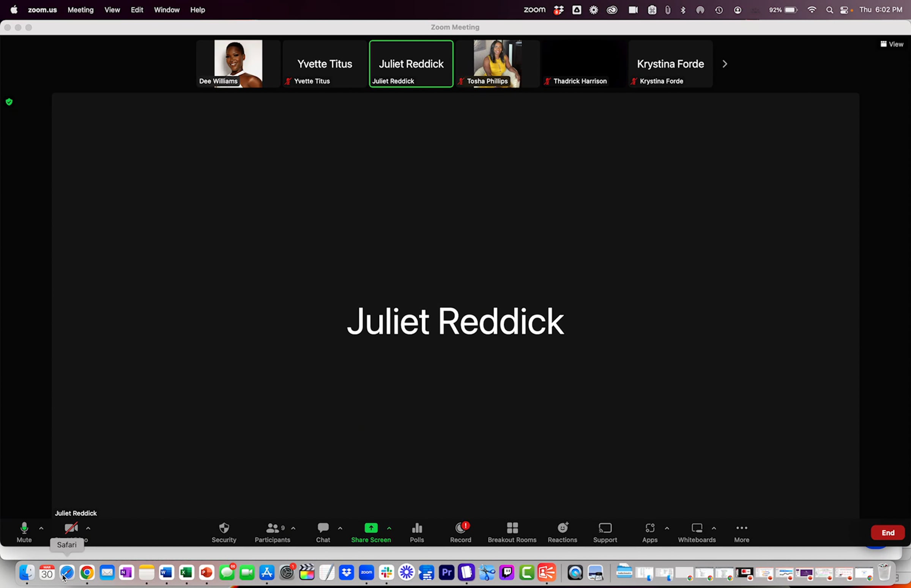Open the Participants panel
Viewport: 911px width, 588px height.
tap(272, 528)
